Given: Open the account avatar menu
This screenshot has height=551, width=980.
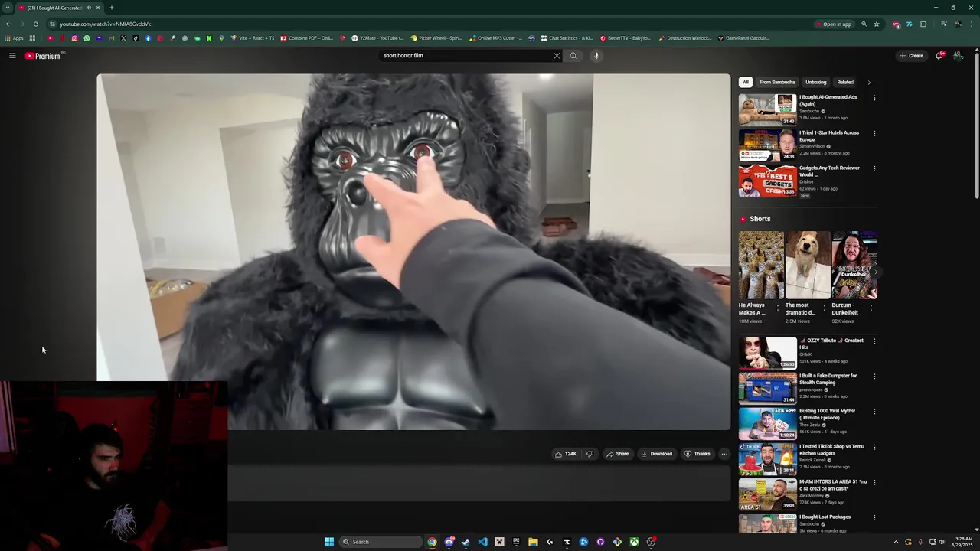Looking at the screenshot, I should (x=958, y=56).
